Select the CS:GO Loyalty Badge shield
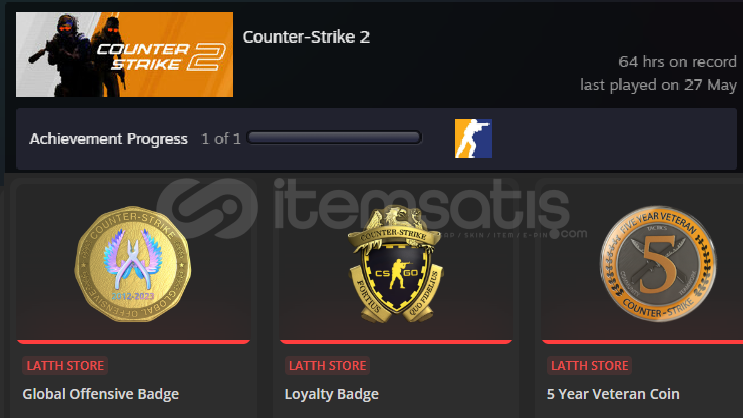The image size is (743, 418). coord(396,264)
